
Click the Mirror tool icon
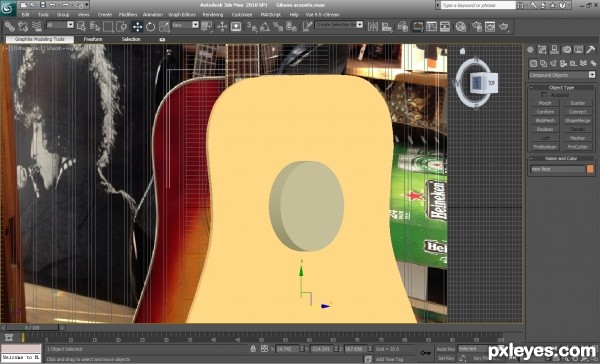[x=373, y=26]
